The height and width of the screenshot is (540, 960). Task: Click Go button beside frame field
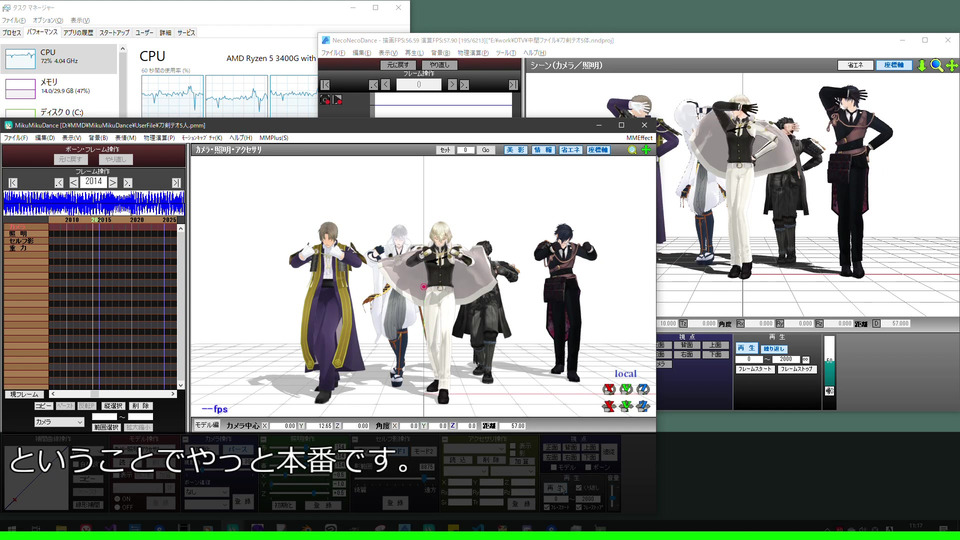486,150
